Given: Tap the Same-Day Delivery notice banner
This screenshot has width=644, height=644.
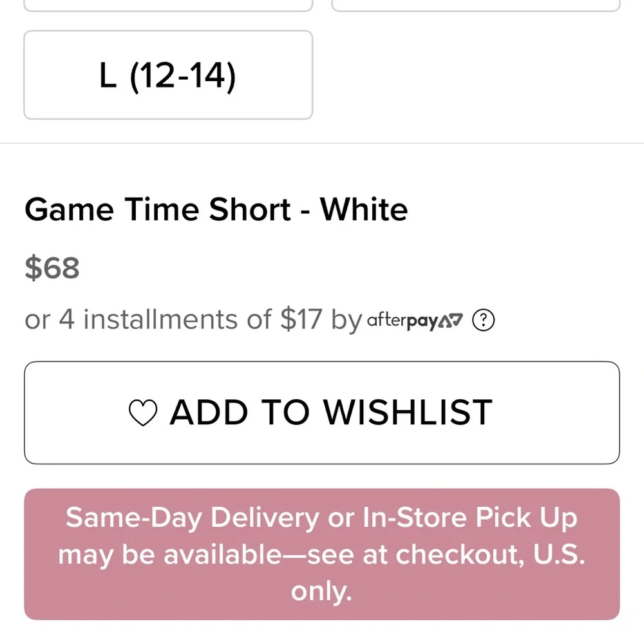Looking at the screenshot, I should (322, 554).
